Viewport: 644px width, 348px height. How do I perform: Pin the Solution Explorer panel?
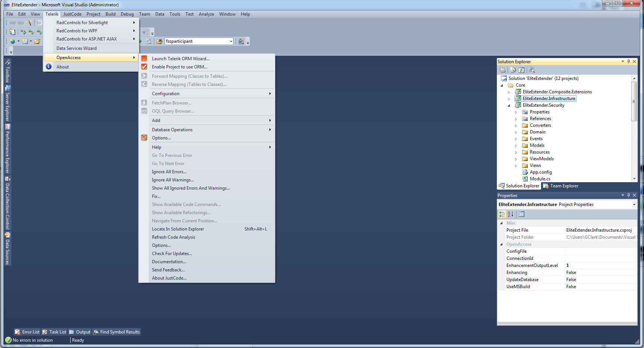629,61
